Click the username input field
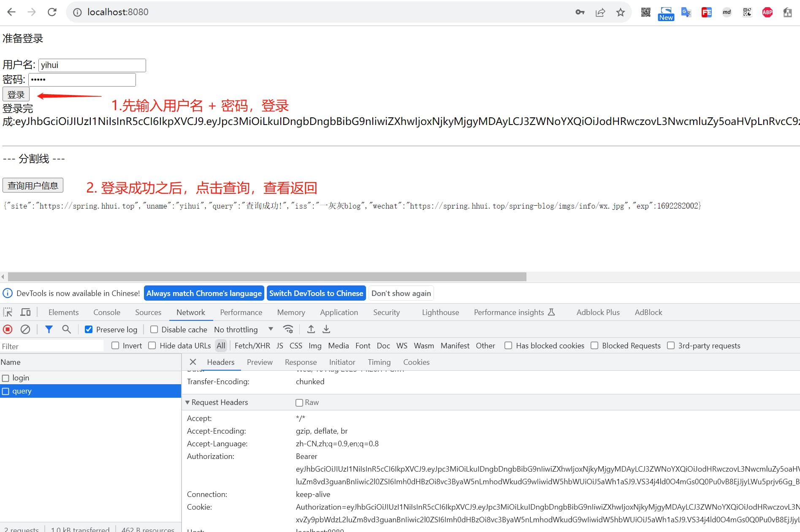Image resolution: width=800 pixels, height=532 pixels. 92,65
